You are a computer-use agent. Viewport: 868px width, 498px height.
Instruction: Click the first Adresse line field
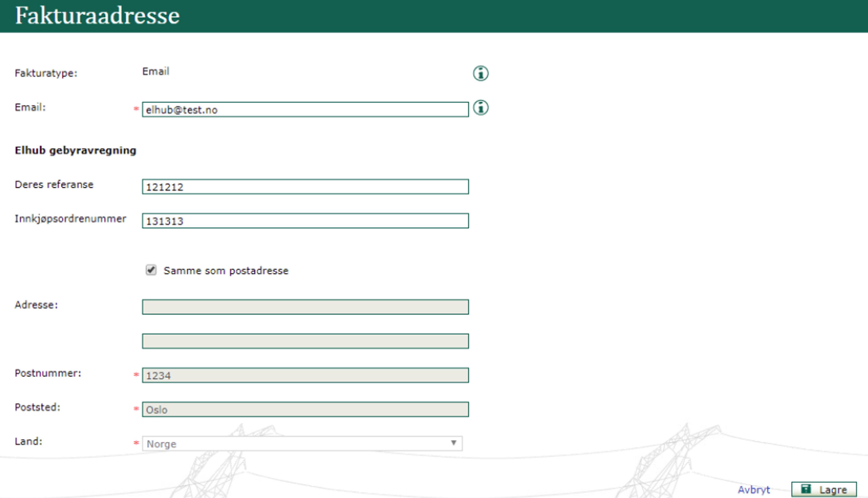[x=305, y=307]
